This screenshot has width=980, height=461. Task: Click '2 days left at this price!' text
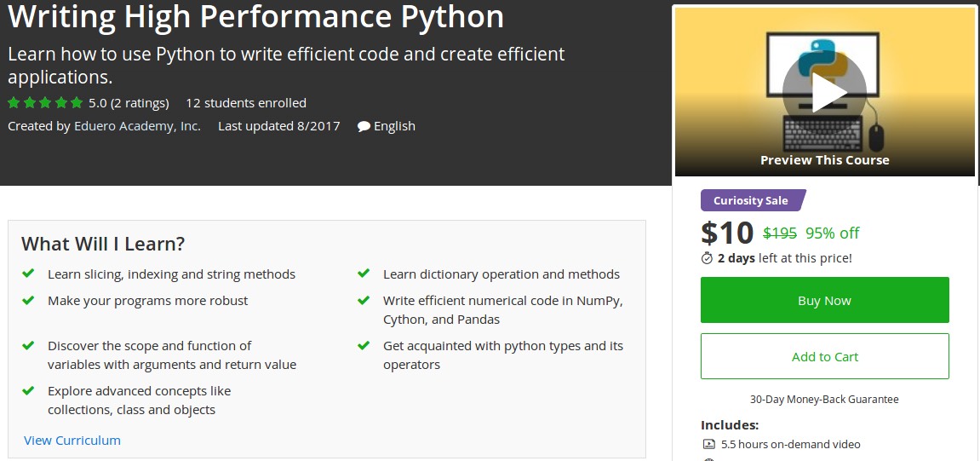(x=784, y=257)
